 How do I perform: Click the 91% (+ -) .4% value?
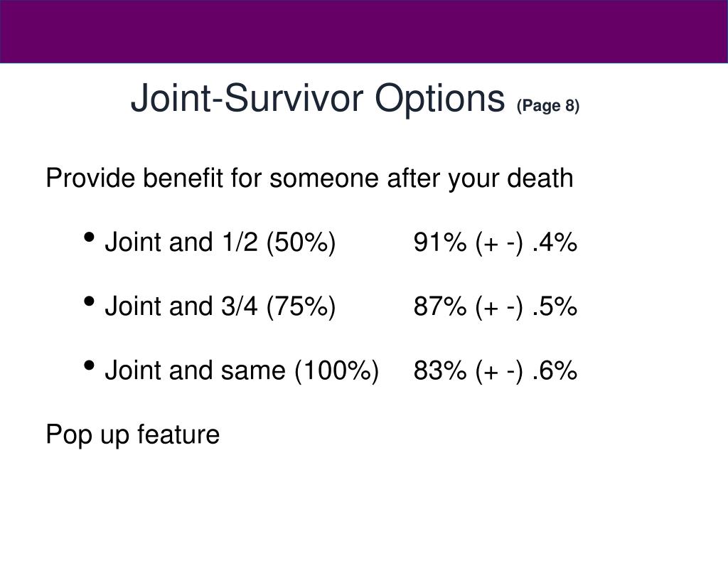pyautogui.click(x=496, y=243)
